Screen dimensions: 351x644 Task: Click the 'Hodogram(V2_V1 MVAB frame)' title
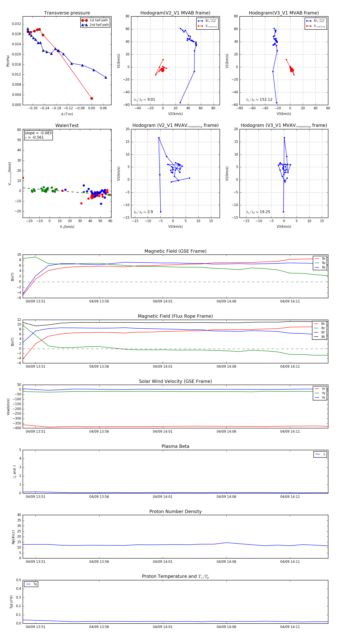coord(175,13)
